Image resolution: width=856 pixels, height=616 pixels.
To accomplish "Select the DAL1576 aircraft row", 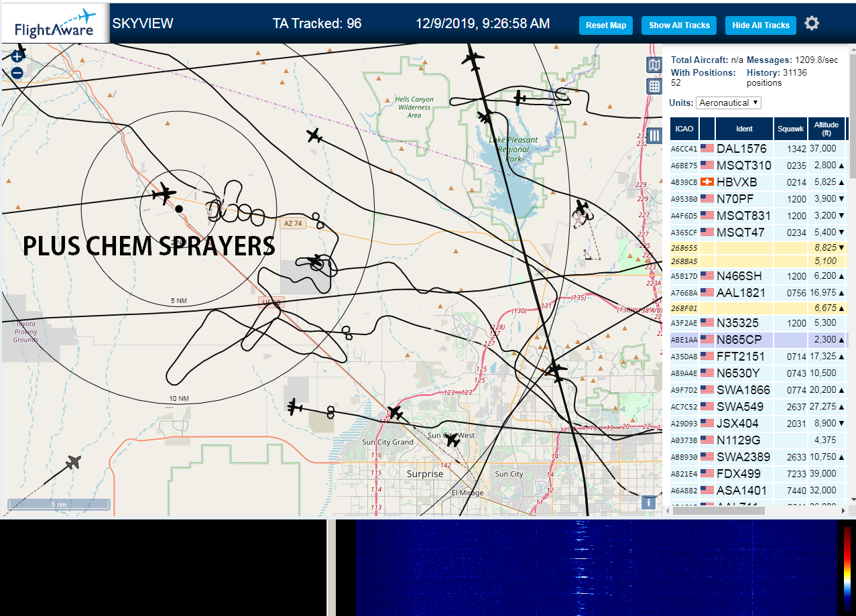I will tap(758, 148).
